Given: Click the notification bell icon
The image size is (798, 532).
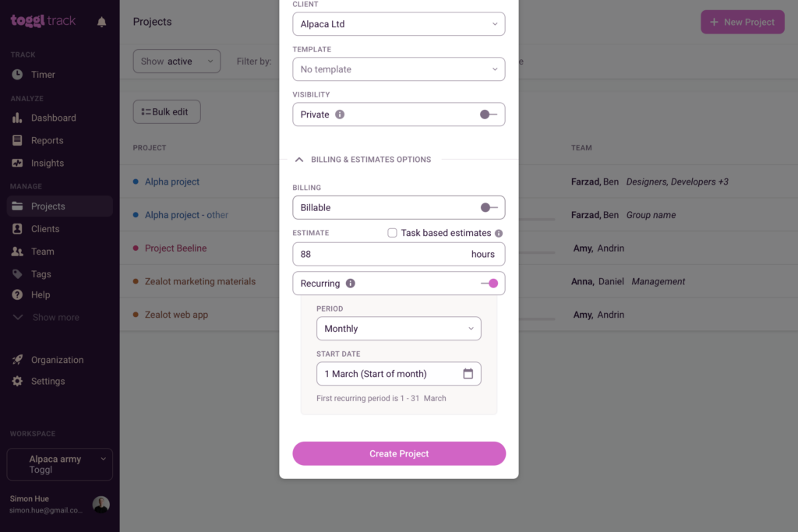Looking at the screenshot, I should pos(101,22).
